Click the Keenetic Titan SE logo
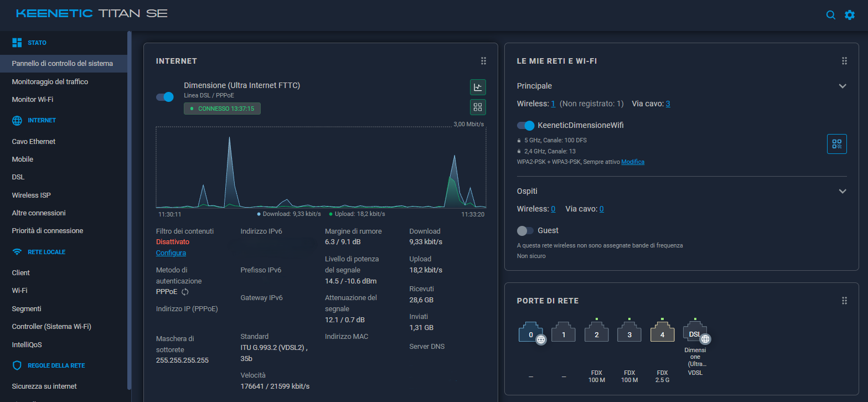868x402 pixels. coord(92,13)
